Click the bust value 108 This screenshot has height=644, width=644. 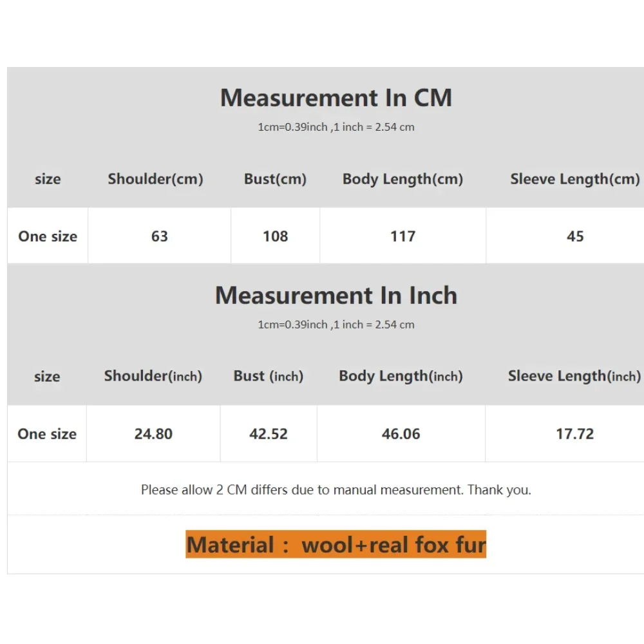275,236
